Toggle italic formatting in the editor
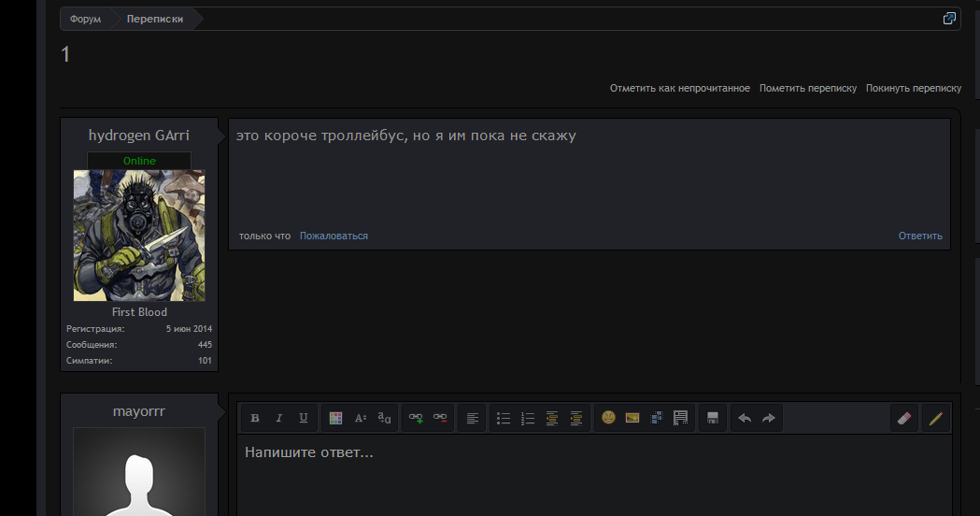Viewport: 980px width, 516px height. point(279,418)
